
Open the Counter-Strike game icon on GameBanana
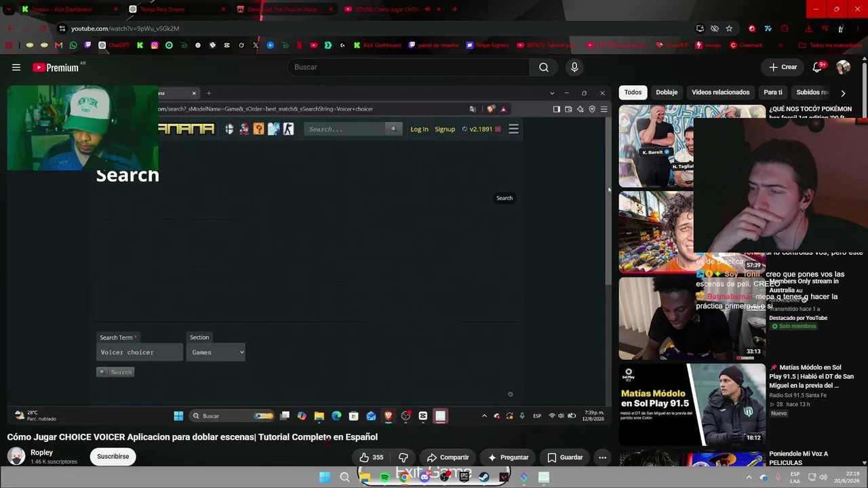(x=288, y=129)
